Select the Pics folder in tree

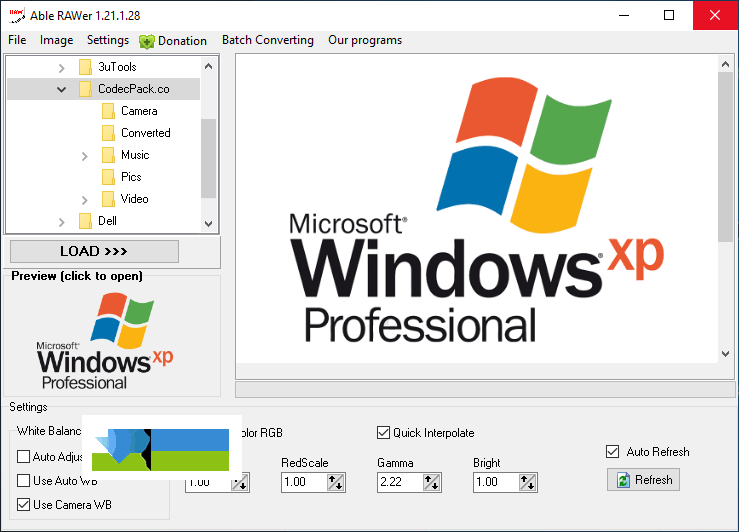tap(131, 177)
